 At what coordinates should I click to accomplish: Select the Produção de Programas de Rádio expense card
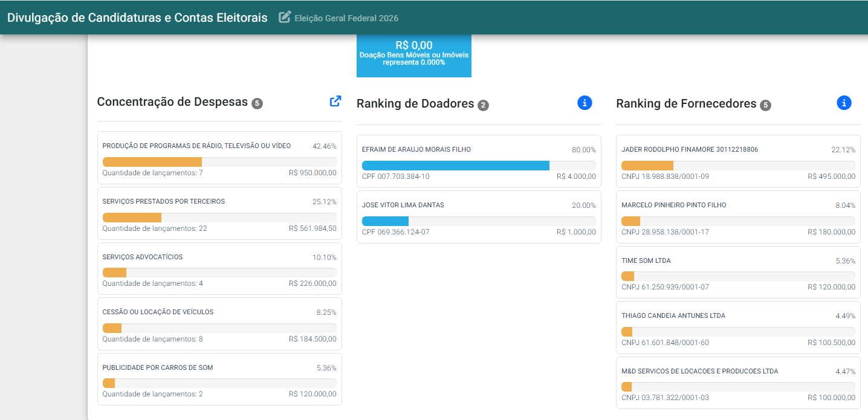219,158
